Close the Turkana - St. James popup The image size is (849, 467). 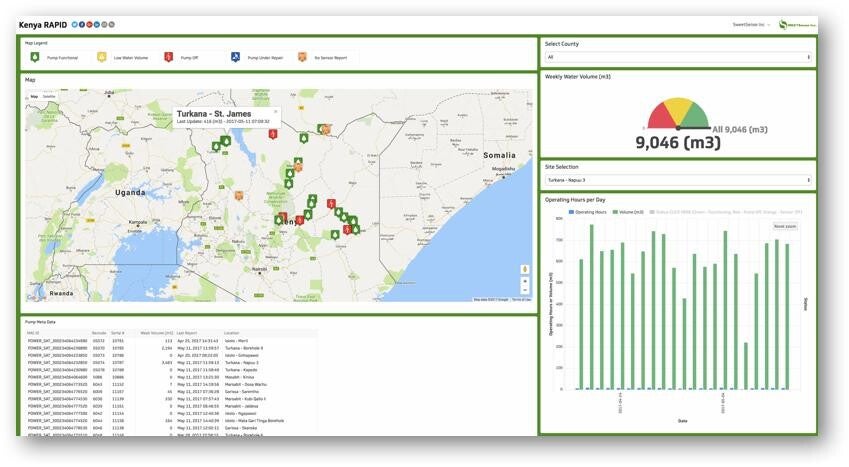point(275,112)
